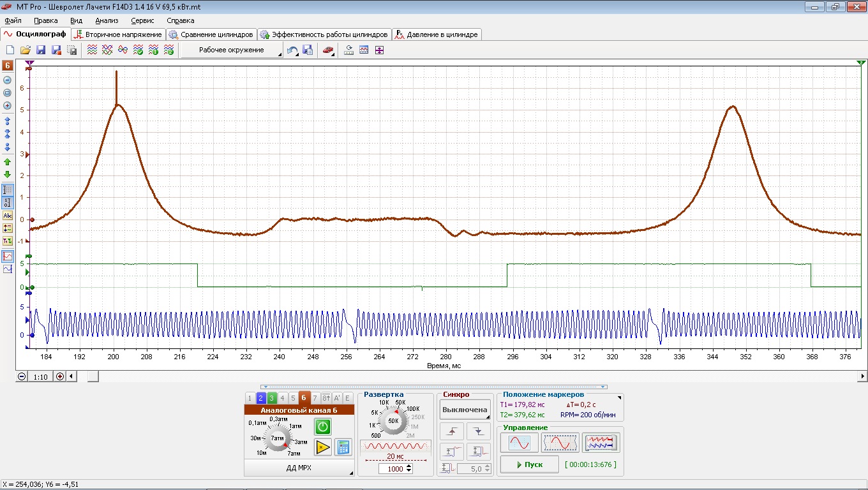
Task: Click the blue down arrow on sidebar
Action: pyautogui.click(x=8, y=147)
